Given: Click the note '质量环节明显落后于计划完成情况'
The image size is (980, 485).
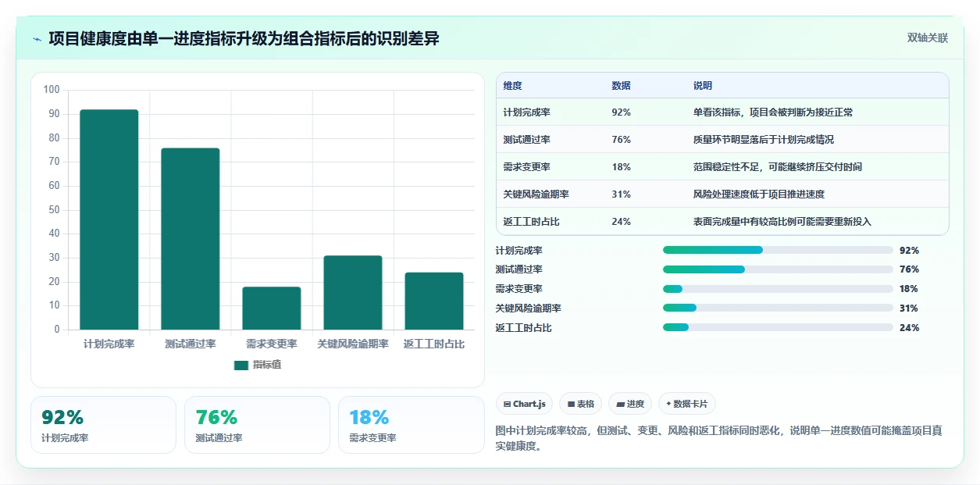Looking at the screenshot, I should point(764,140).
